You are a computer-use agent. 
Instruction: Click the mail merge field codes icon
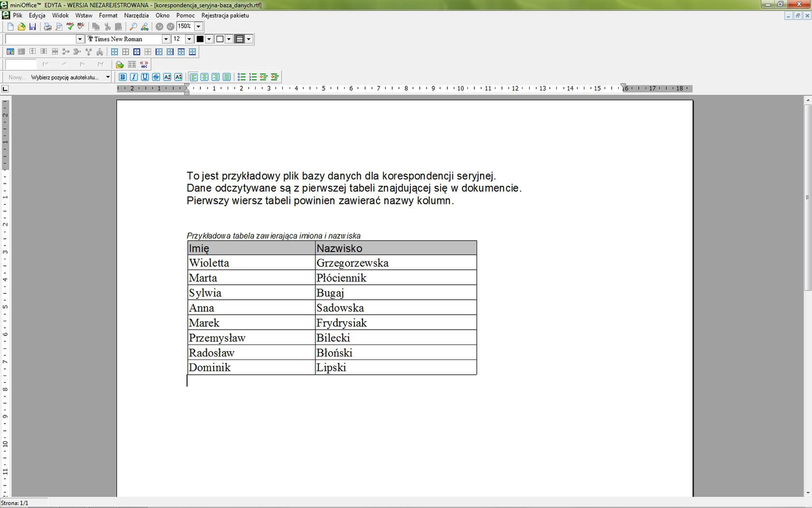(x=144, y=64)
